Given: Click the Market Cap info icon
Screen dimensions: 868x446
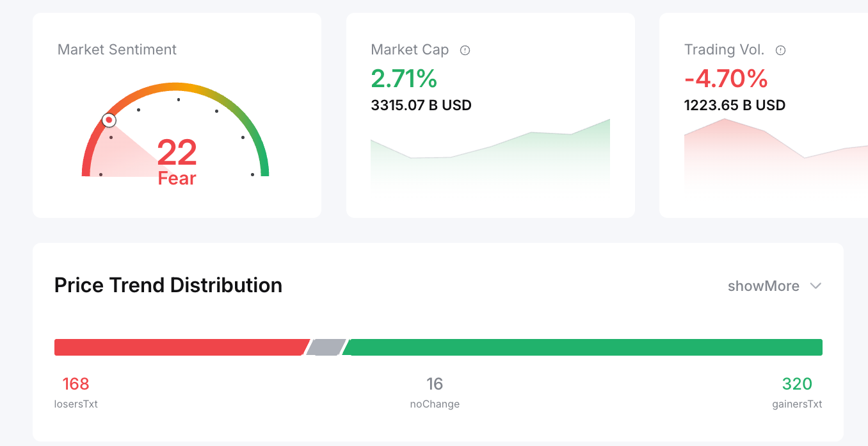Looking at the screenshot, I should click(465, 50).
